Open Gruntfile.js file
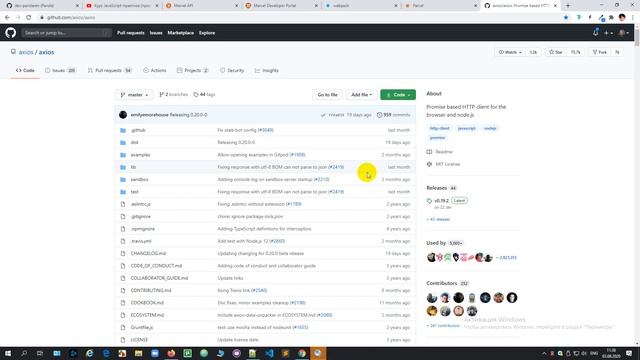 pos(142,327)
